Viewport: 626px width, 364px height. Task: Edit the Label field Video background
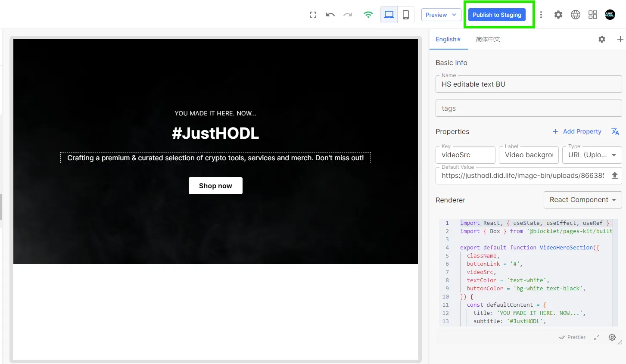529,155
